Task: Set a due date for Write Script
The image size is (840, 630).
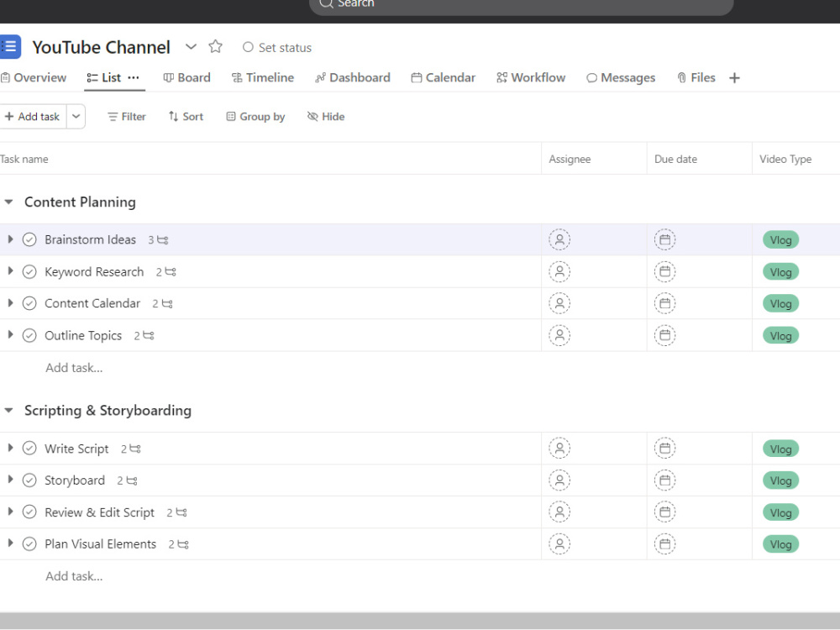Action: pyautogui.click(x=664, y=448)
